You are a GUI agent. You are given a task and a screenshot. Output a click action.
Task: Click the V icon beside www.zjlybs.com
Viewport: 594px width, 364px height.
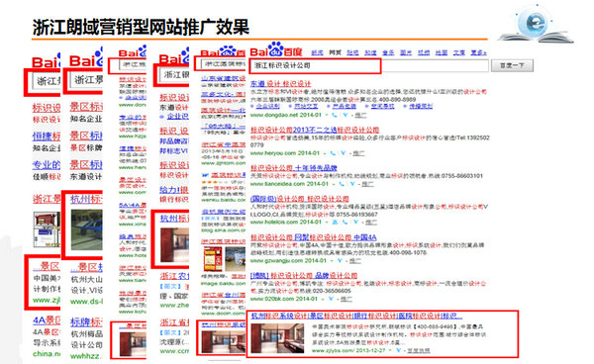(x=398, y=351)
